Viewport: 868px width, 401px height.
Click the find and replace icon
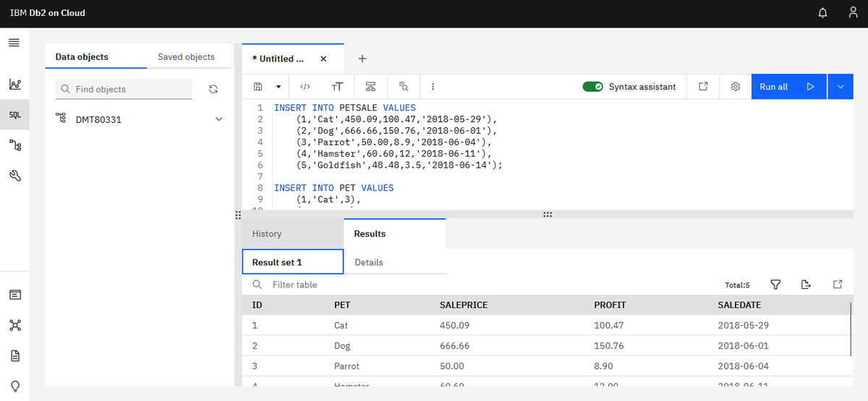point(404,87)
